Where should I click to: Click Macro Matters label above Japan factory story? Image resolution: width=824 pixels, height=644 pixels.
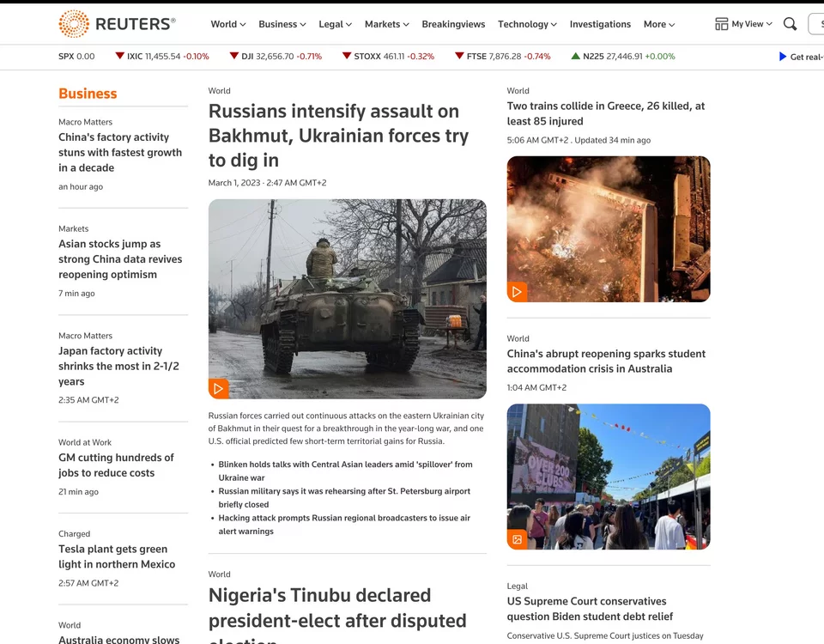(85, 336)
